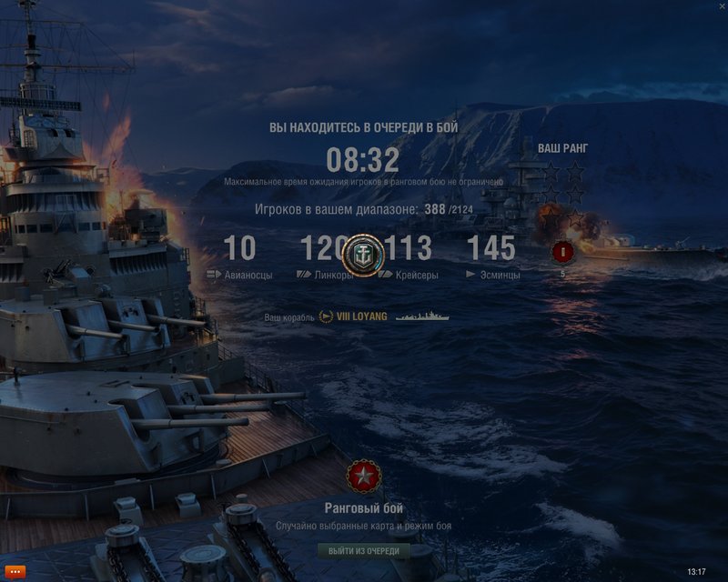Click the clock showing 13:17
Viewport: 728px width, 582px height.
coord(696,572)
